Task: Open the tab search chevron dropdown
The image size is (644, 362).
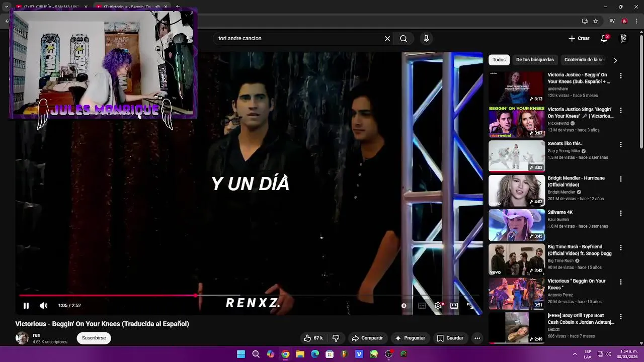Action: pos(7,7)
